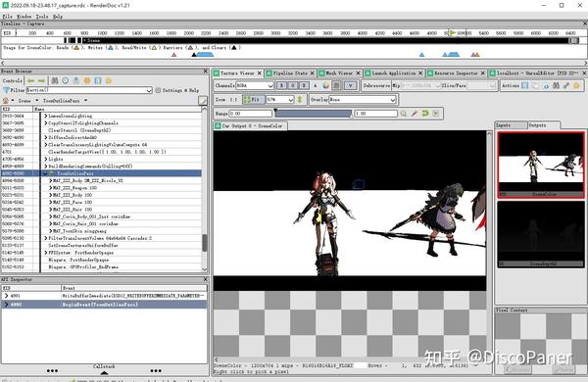The width and height of the screenshot is (588, 382).
Task: Open the Tools menu
Action: tap(42, 17)
